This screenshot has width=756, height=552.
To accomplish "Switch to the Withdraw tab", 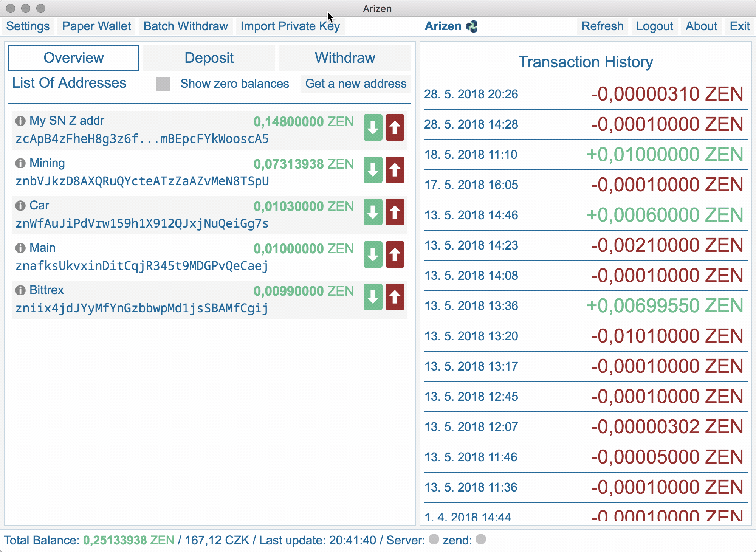I will click(x=345, y=58).
